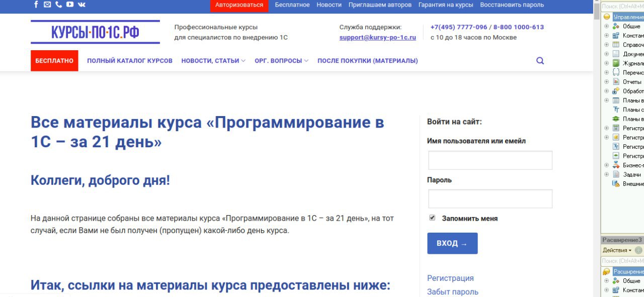
Task: Expand the Справочники tree node
Action: (x=606, y=45)
